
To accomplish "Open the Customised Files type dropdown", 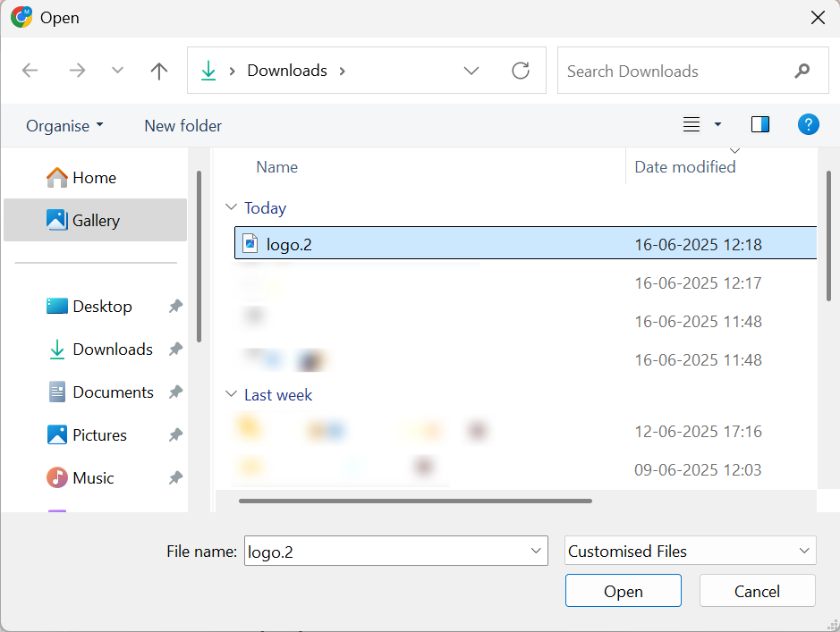I will 690,552.
